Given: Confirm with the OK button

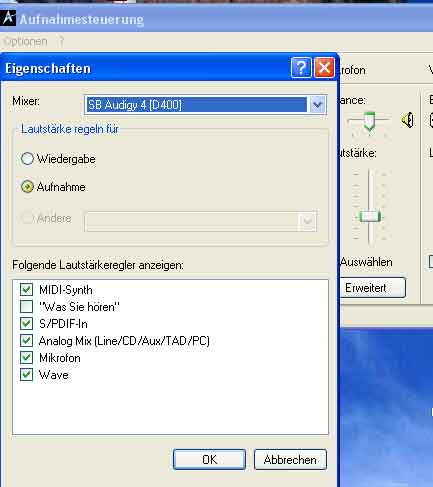Looking at the screenshot, I should coord(209,460).
